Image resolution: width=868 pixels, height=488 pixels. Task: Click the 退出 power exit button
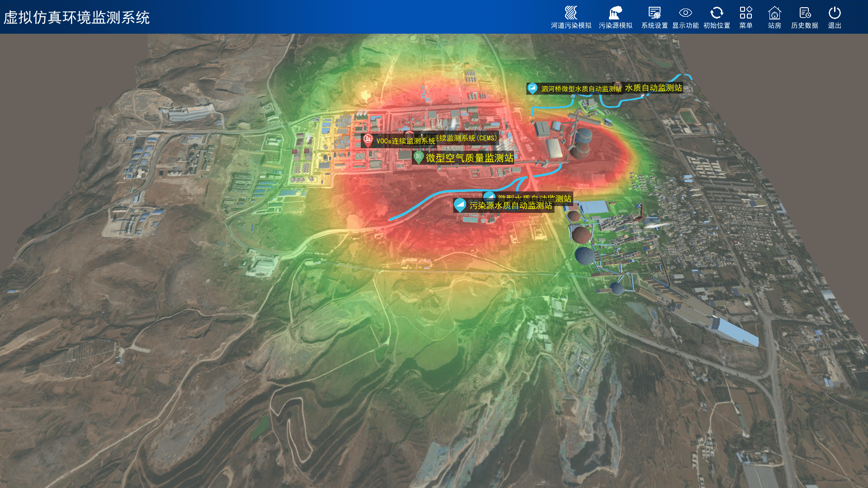(x=835, y=18)
